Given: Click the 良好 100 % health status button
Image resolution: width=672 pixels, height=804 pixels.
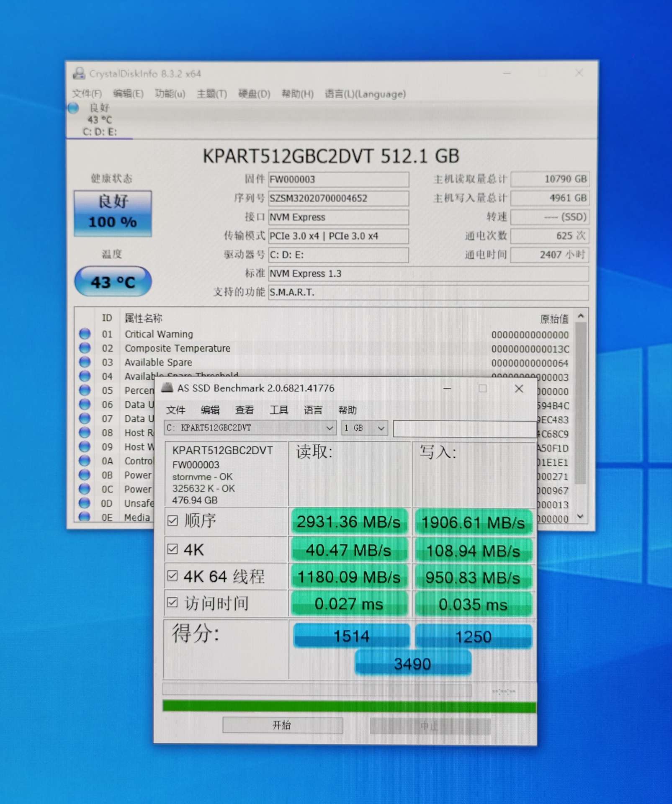Looking at the screenshot, I should pos(113,214).
